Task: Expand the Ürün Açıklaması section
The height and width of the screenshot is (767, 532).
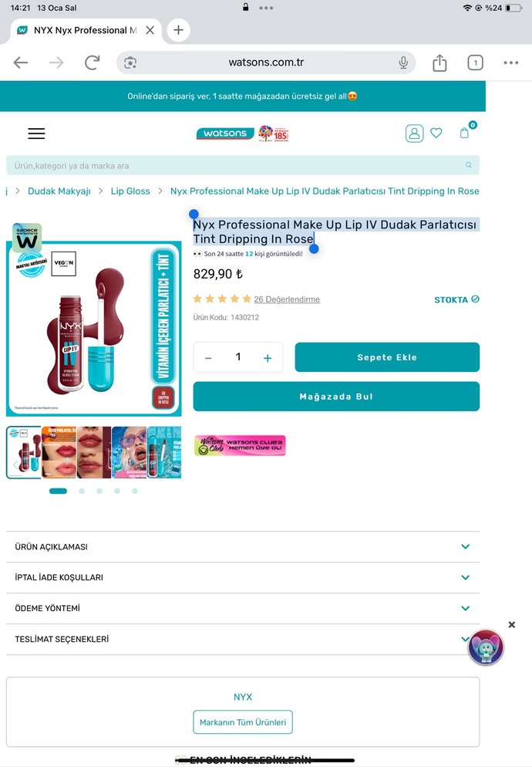Action: tap(243, 547)
